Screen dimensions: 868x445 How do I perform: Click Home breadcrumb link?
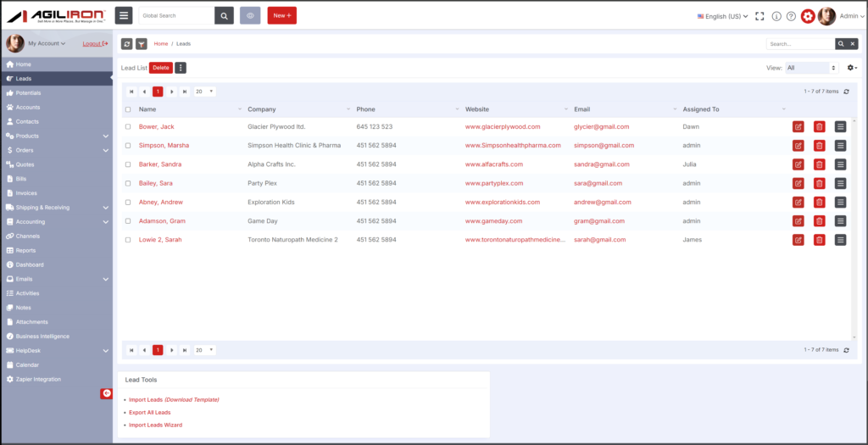click(161, 44)
